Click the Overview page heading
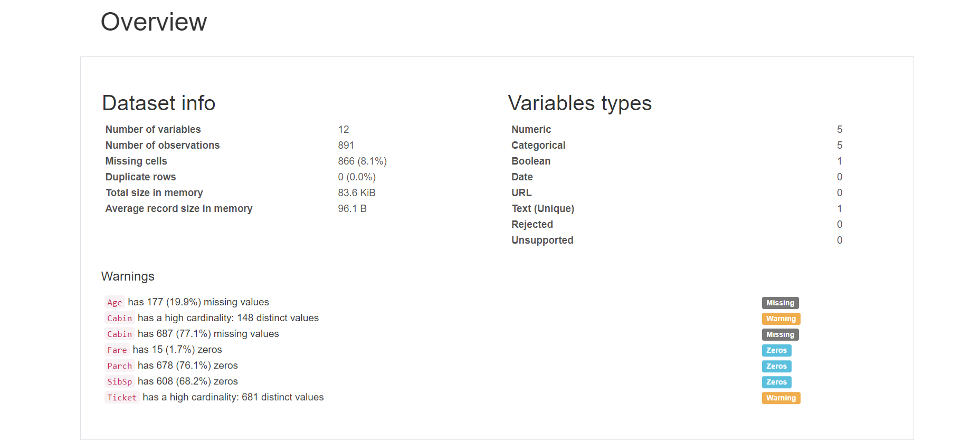 pos(154,22)
